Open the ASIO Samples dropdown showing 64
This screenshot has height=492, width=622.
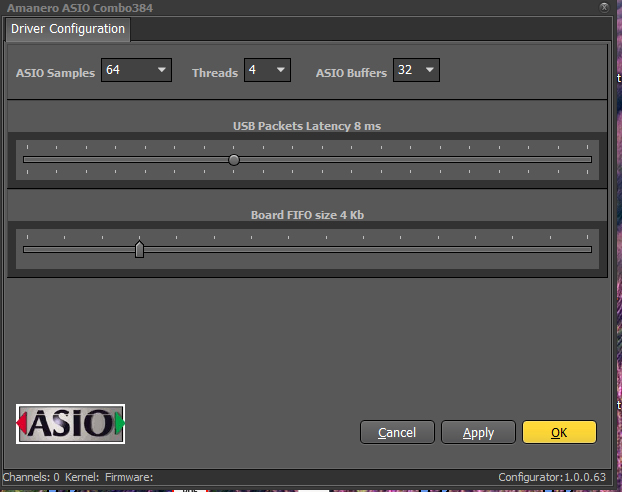136,70
